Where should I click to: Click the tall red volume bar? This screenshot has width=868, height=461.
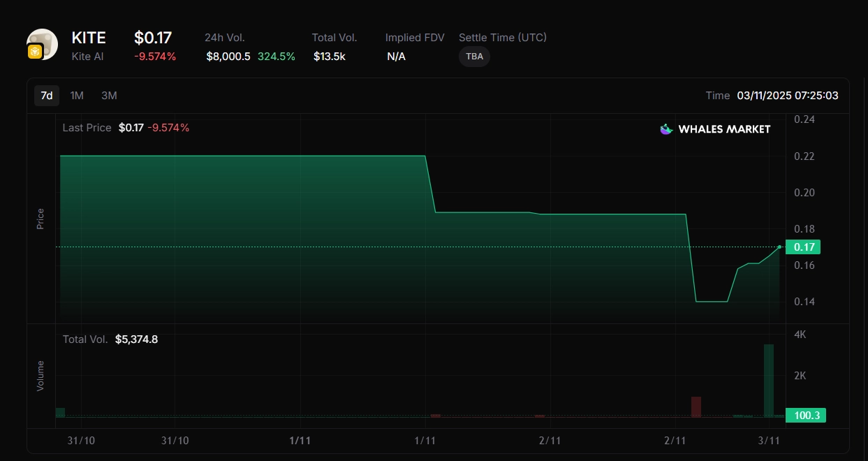tap(696, 407)
